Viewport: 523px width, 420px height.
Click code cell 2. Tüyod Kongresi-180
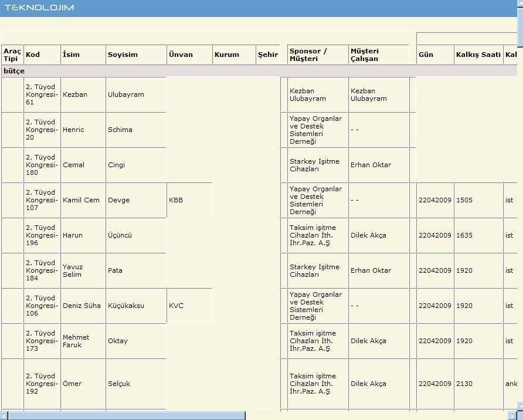coord(42,165)
